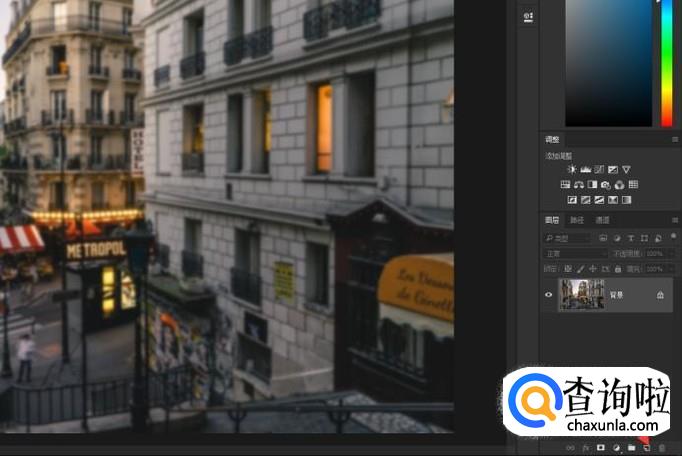Click the Paris street photo canvas
682x456 pixels.
(227, 216)
